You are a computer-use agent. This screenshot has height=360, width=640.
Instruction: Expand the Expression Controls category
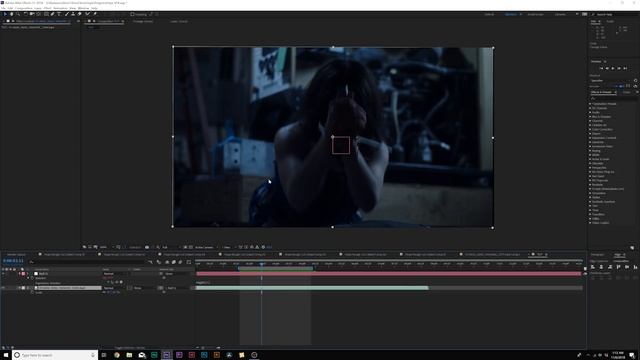[x=590, y=138]
